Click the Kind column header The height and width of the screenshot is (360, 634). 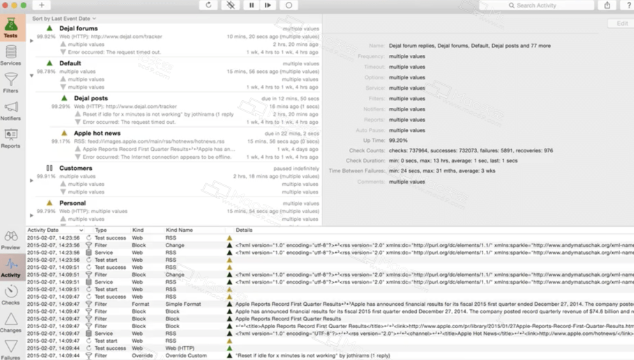point(138,230)
